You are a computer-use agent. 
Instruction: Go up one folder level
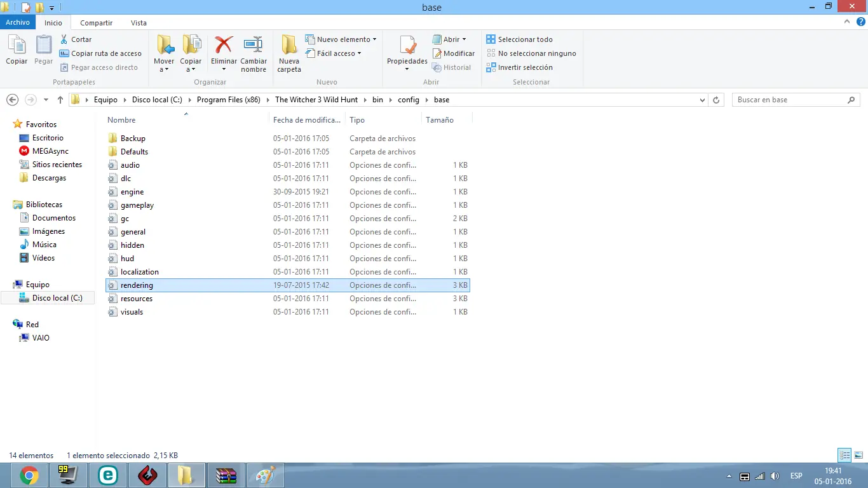click(60, 100)
